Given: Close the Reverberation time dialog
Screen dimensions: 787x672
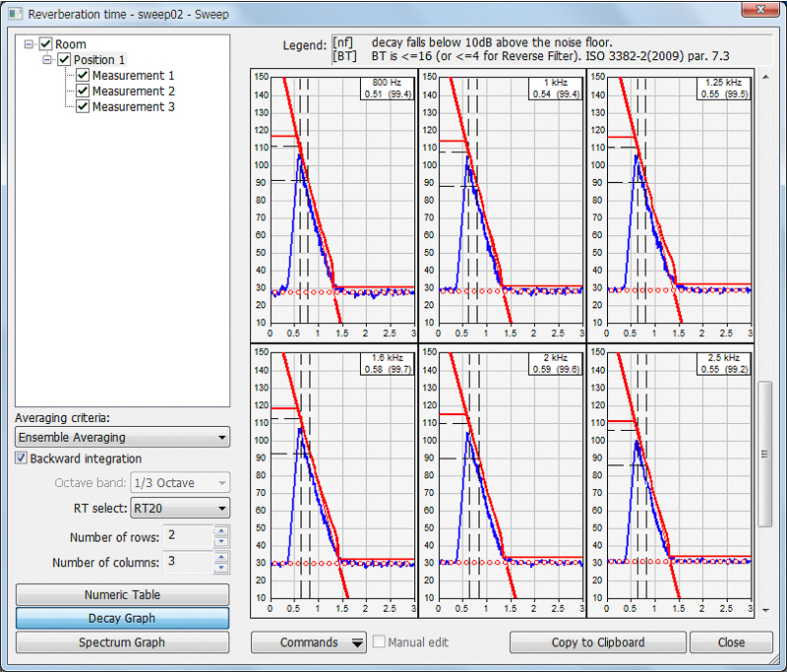Looking at the screenshot, I should click(731, 642).
